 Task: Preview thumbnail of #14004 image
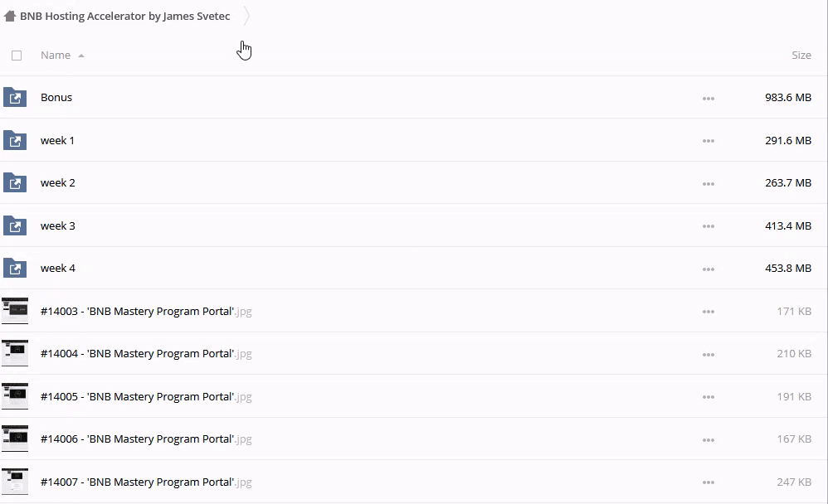[15, 354]
